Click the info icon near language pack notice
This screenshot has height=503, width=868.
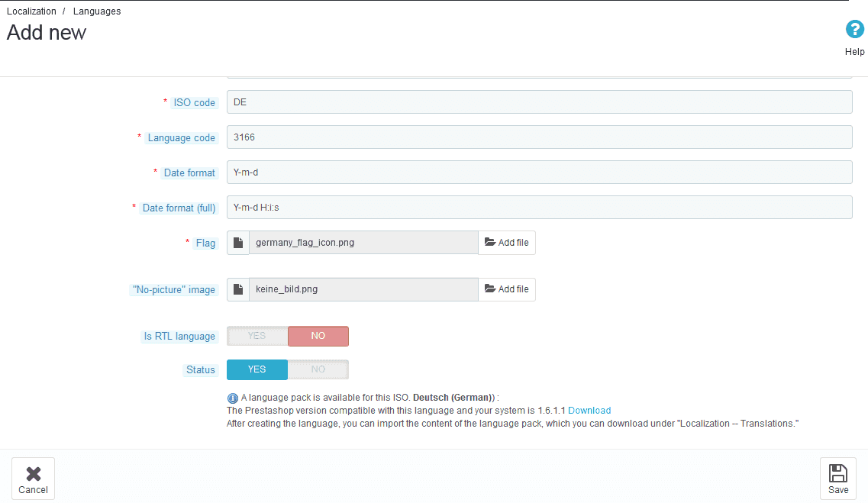click(233, 398)
